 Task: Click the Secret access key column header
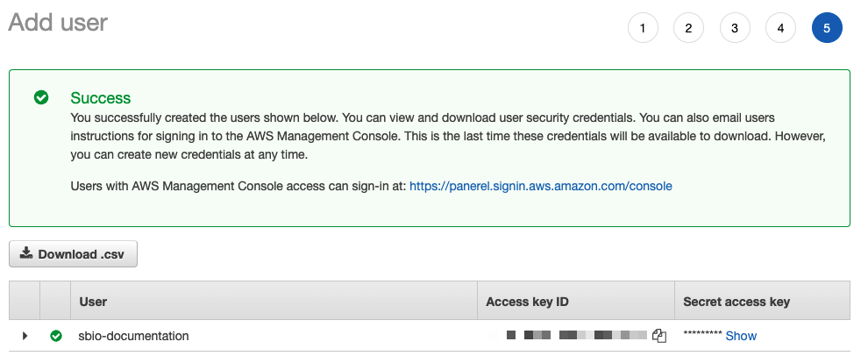[x=736, y=302]
